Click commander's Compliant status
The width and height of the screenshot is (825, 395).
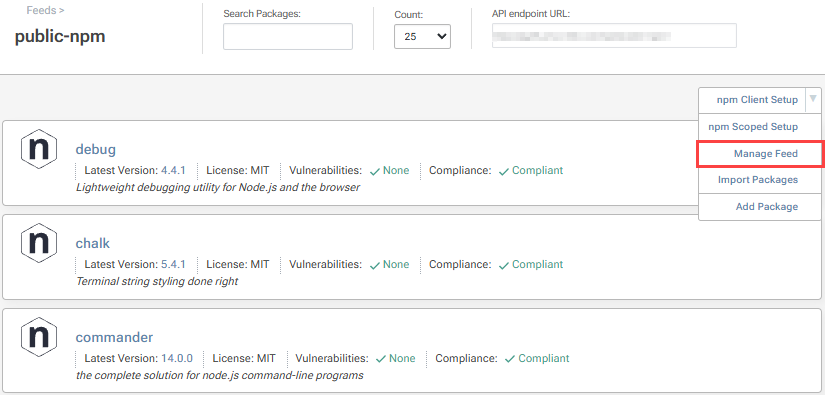[537, 358]
